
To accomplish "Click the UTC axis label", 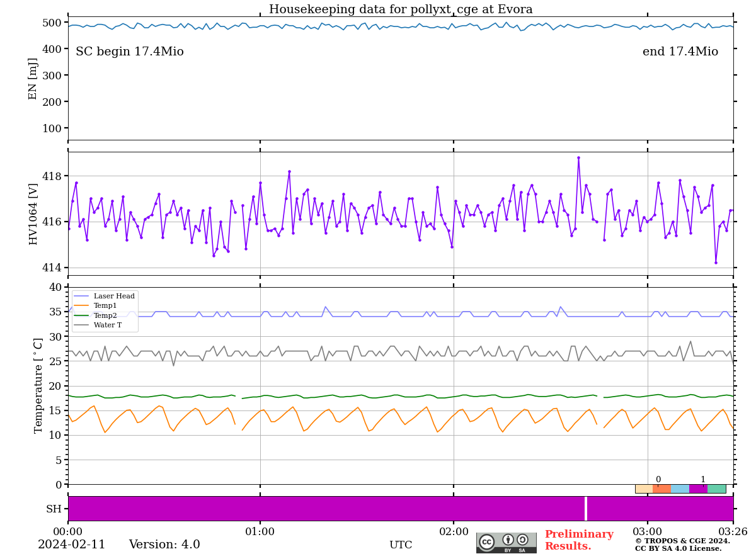I will click(401, 545).
